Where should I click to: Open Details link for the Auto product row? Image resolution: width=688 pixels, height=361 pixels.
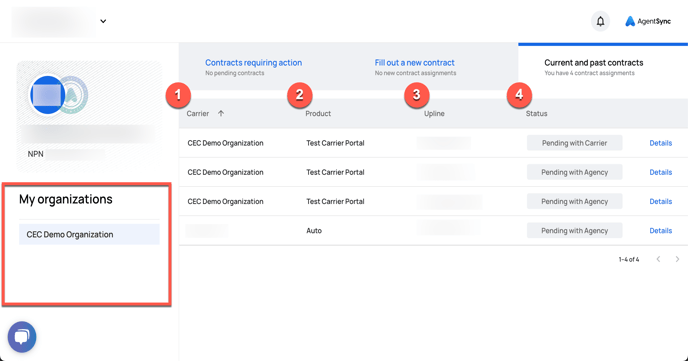[661, 231]
